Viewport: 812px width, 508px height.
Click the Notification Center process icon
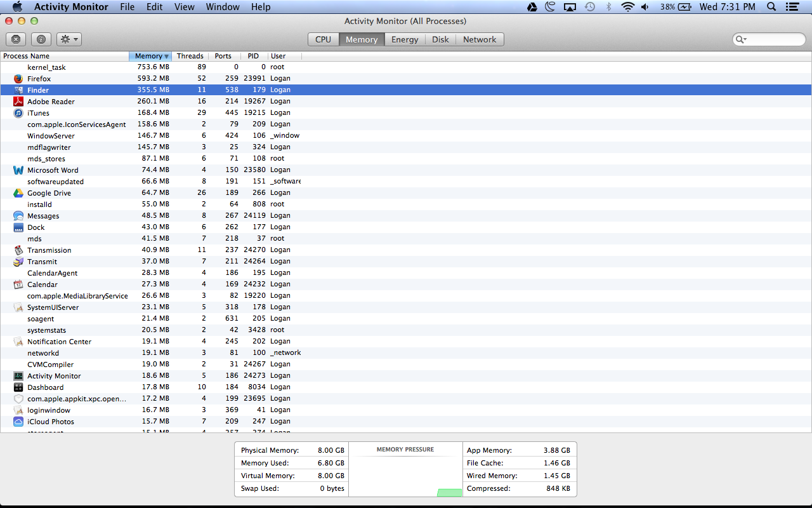coord(18,342)
